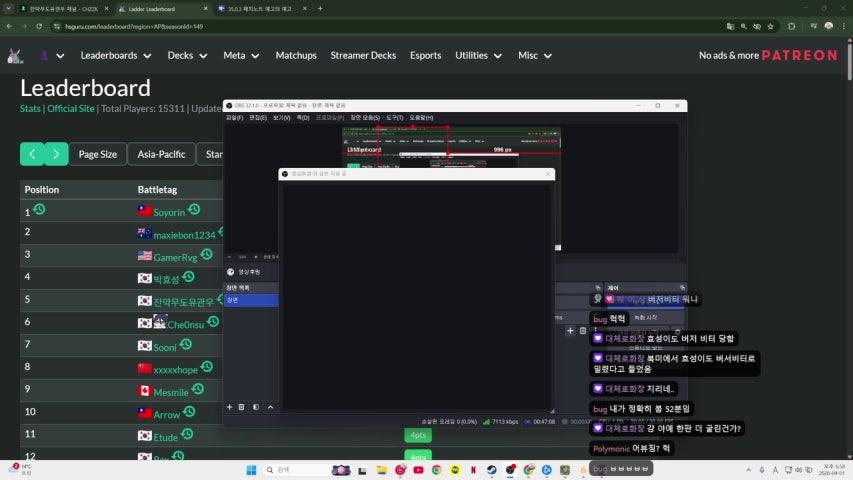Open Esports page link

(425, 56)
